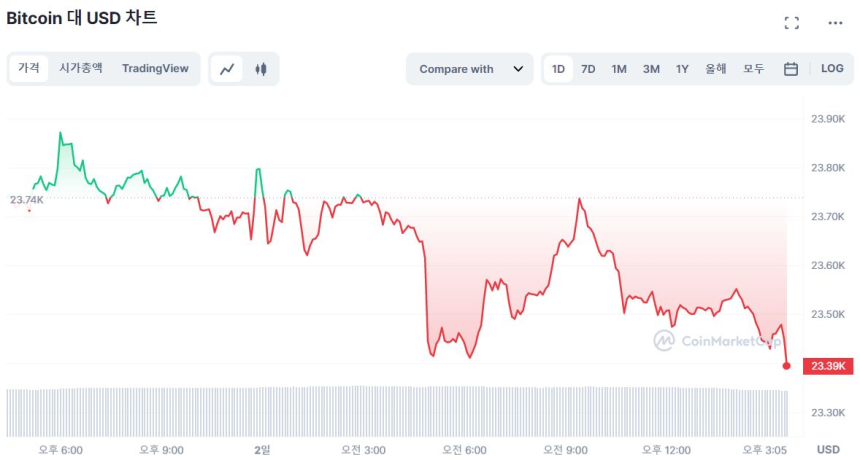The image size is (860, 460).
Task: Enter fullscreen chart mode
Action: click(x=791, y=23)
